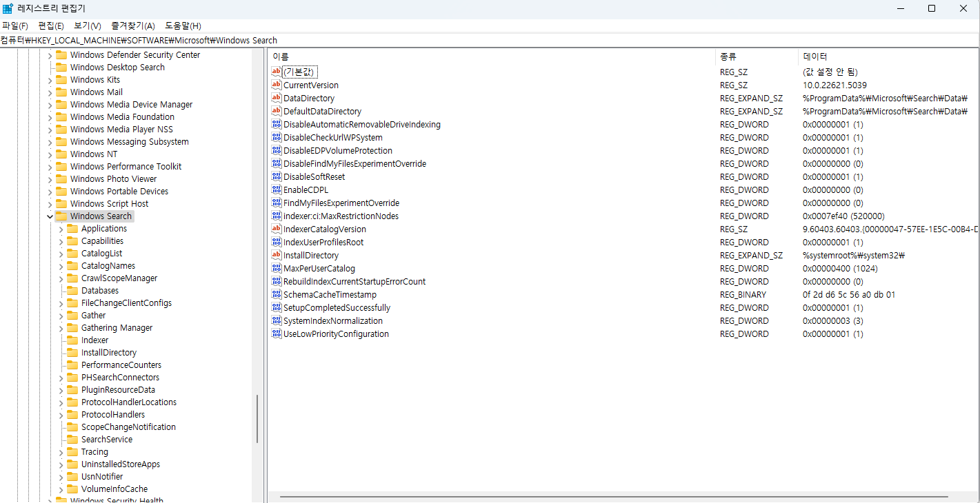This screenshot has height=503, width=980.
Task: Expand the Windows Photo Viewer key
Action: pyautogui.click(x=50, y=179)
